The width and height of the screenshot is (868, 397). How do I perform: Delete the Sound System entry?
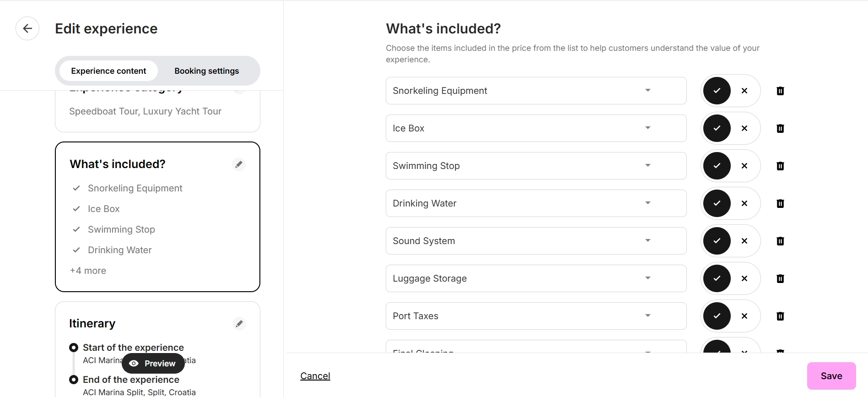point(780,241)
